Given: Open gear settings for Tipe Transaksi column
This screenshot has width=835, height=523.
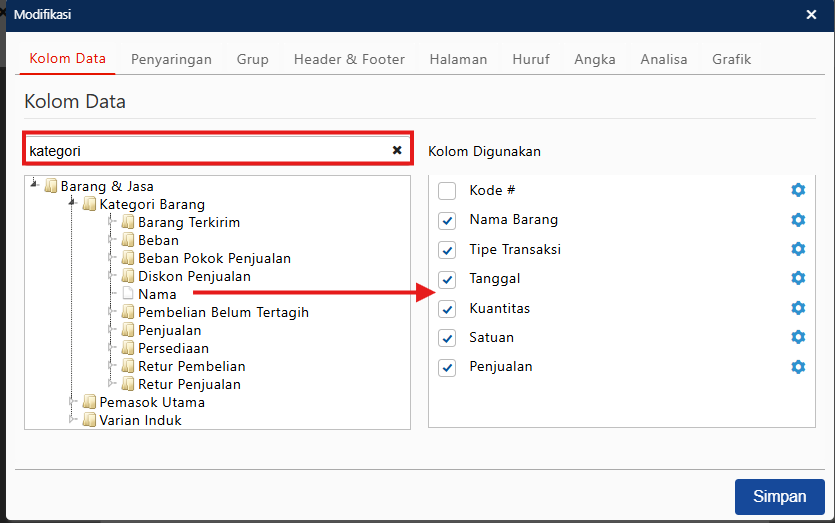Looking at the screenshot, I should pos(797,249).
